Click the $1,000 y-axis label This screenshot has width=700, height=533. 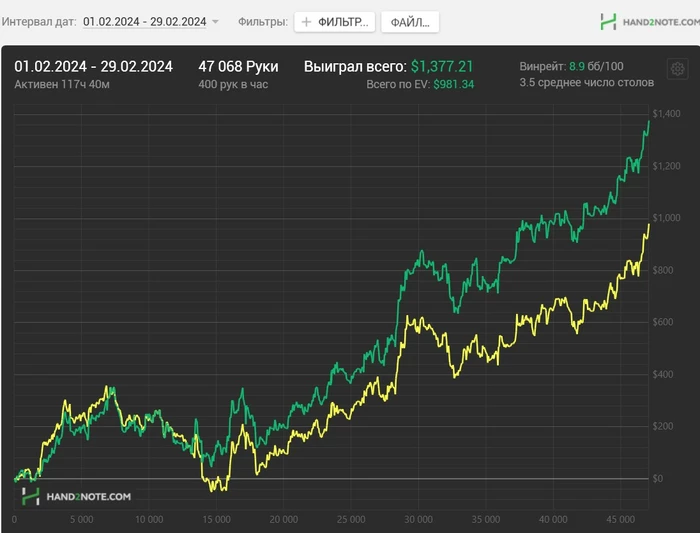click(x=667, y=218)
